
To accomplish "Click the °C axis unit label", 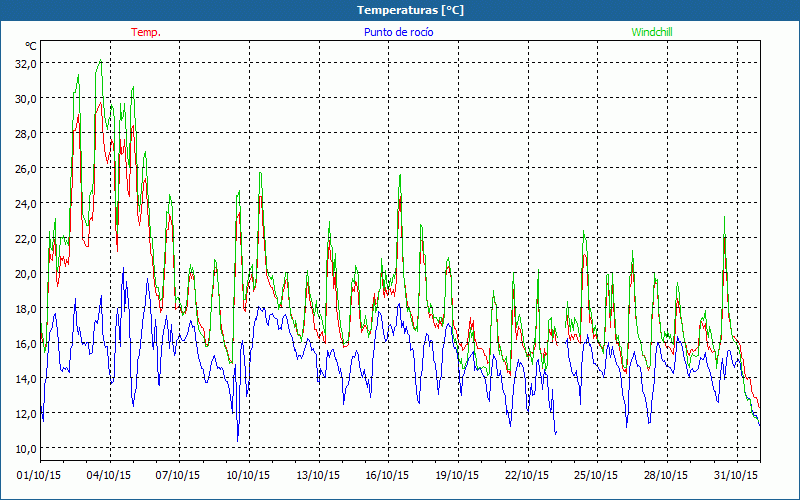I will tap(31, 46).
